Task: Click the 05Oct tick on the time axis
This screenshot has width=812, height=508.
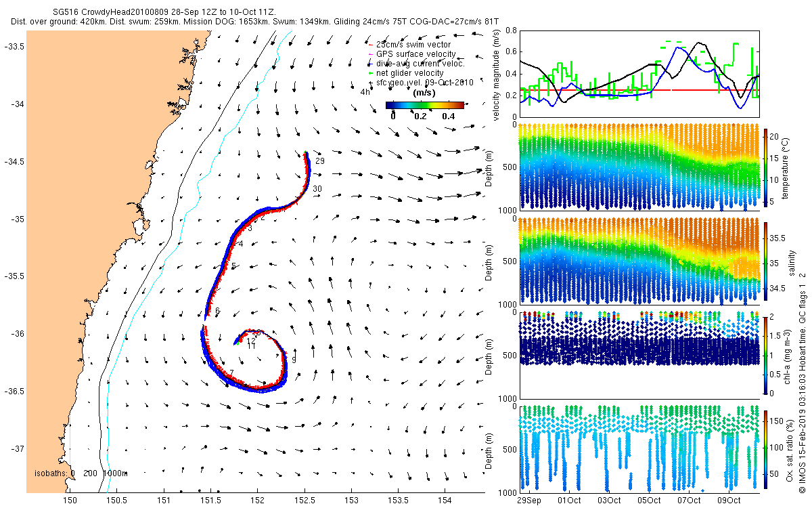Action: tap(649, 501)
